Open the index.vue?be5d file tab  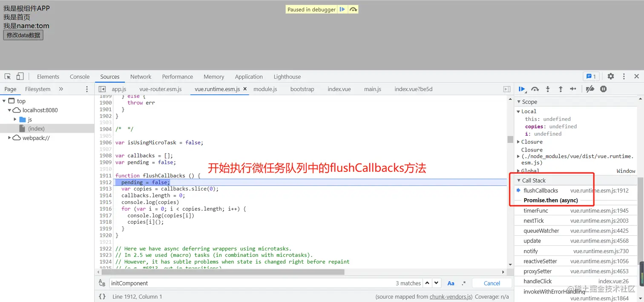point(413,89)
